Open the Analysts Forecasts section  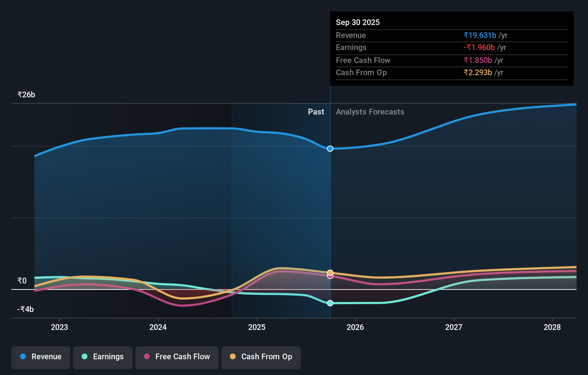pyautogui.click(x=370, y=112)
